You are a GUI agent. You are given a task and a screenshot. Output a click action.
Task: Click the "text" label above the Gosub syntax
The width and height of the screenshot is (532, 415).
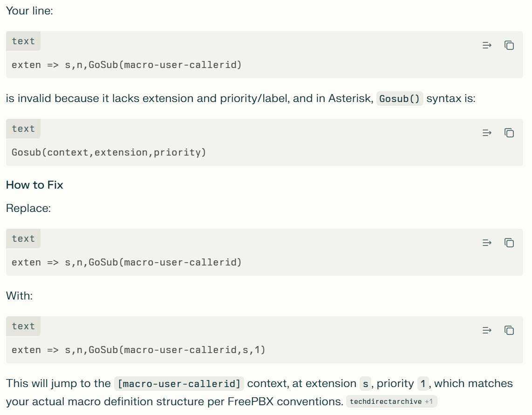tap(23, 129)
